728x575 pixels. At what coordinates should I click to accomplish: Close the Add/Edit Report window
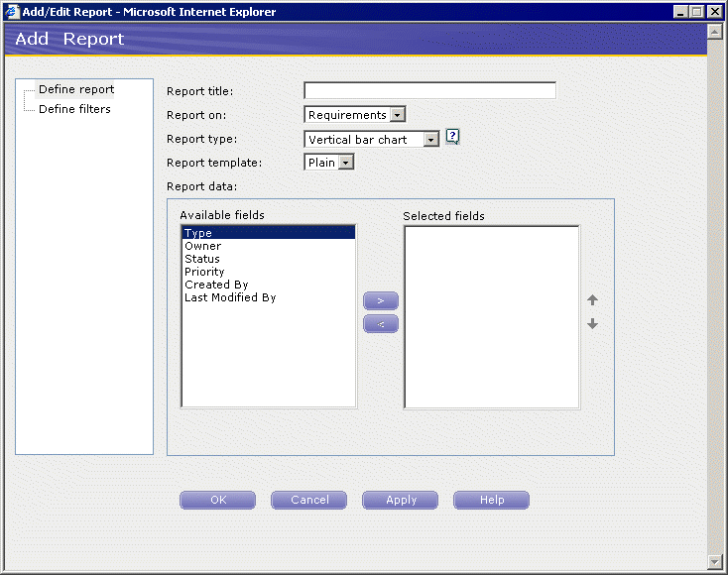(714, 12)
